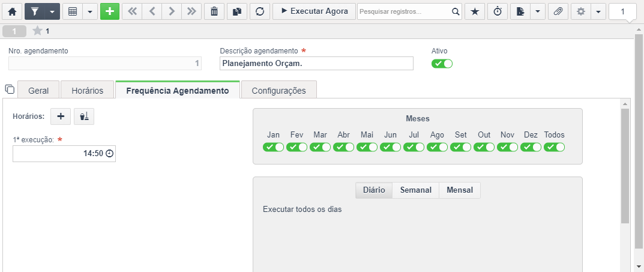
Task: Toggle the Dez month switch
Action: pos(531,147)
